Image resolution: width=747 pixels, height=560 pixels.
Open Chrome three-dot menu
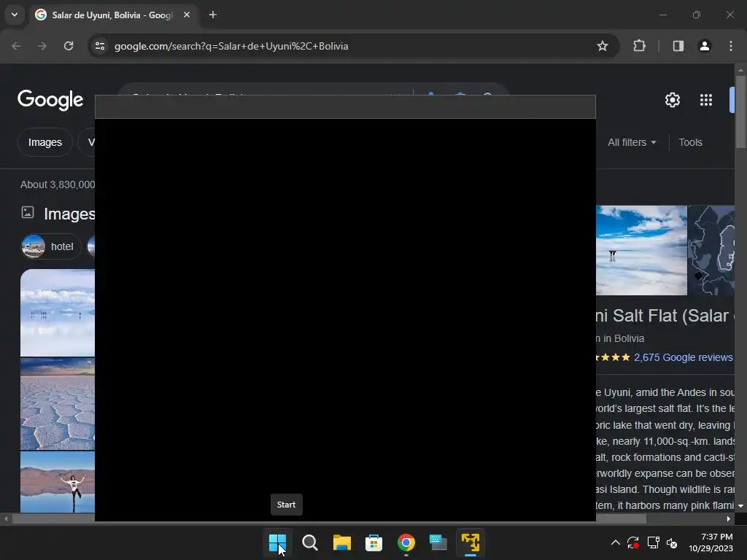(x=731, y=46)
